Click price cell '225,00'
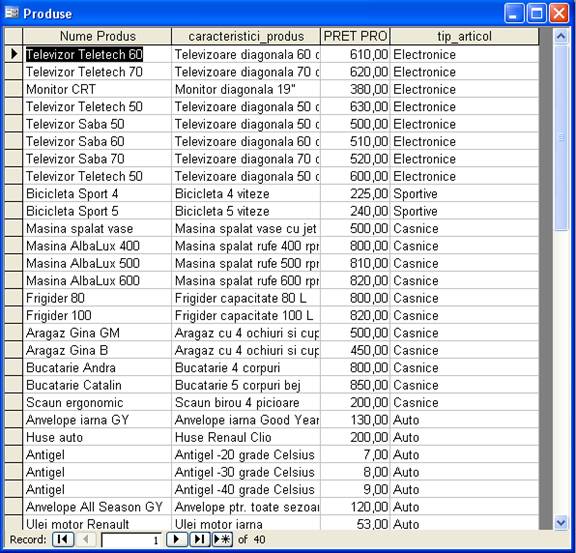The height and width of the screenshot is (553, 576). point(355,193)
